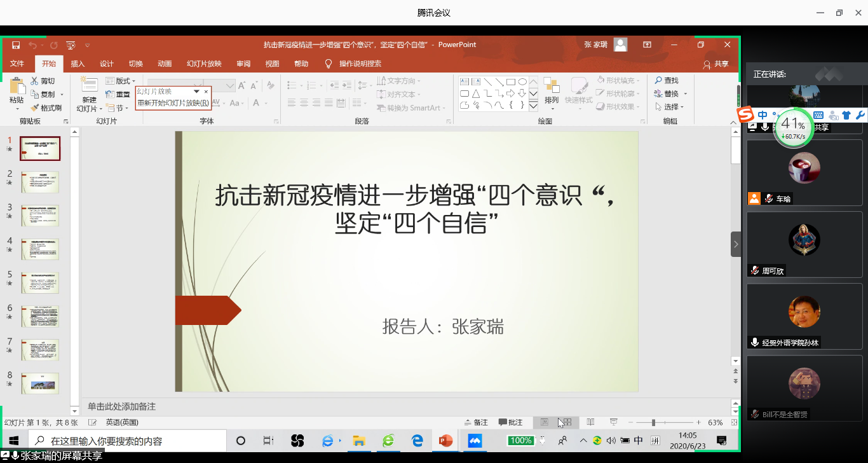This screenshot has width=868, height=463.
Task: Switch to the Insert (插入) tab
Action: point(78,64)
